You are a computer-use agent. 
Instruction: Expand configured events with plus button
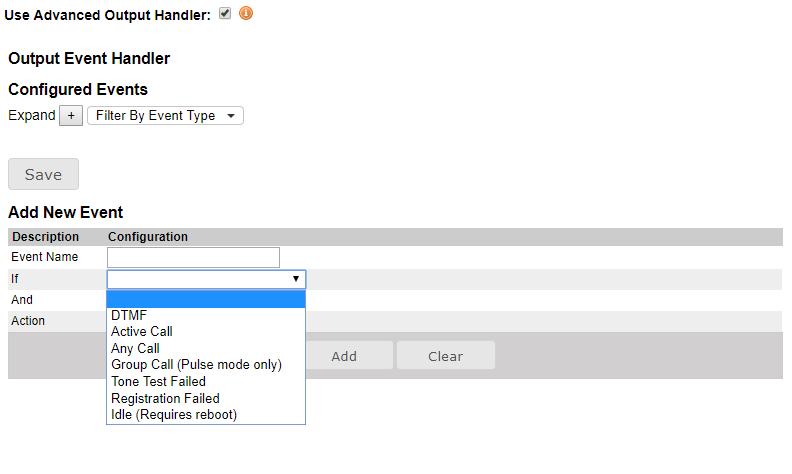click(71, 116)
